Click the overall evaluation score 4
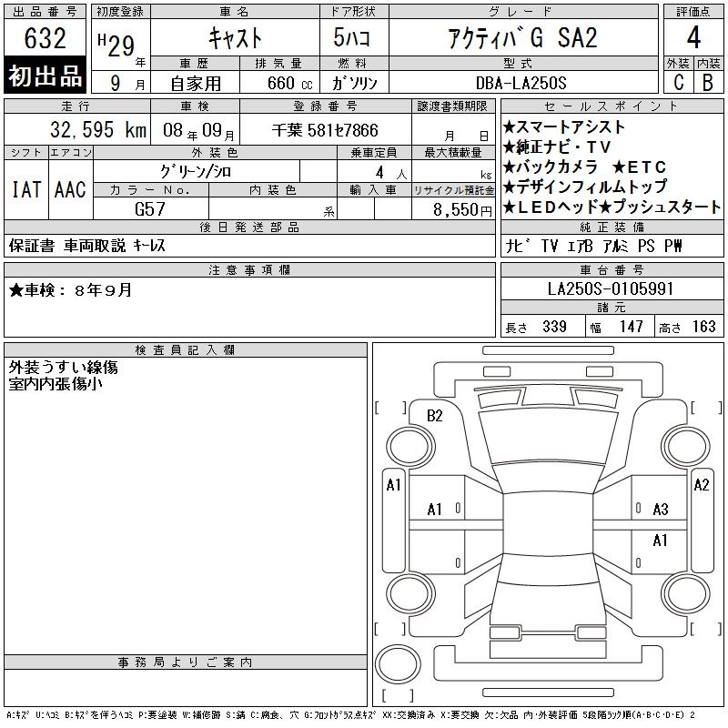 click(x=693, y=39)
